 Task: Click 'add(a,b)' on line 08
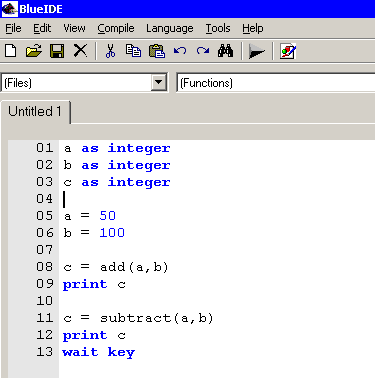[x=134, y=267]
